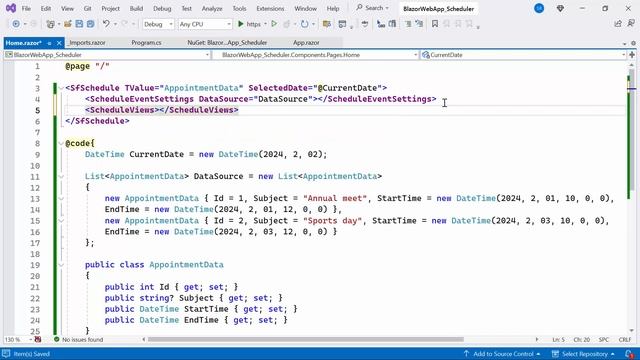Open the File menu
This screenshot has width=640, height=360.
pos(26,8)
